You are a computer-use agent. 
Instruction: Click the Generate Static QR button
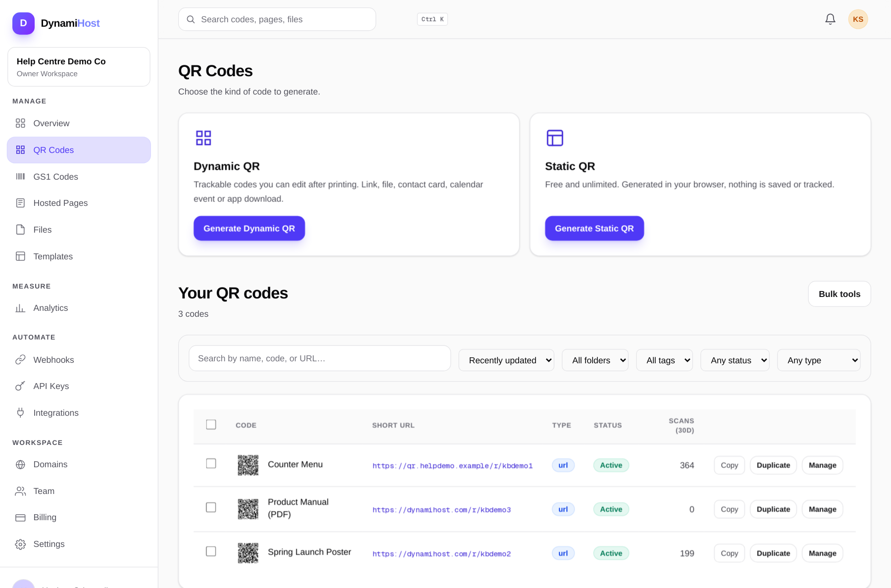[594, 228]
